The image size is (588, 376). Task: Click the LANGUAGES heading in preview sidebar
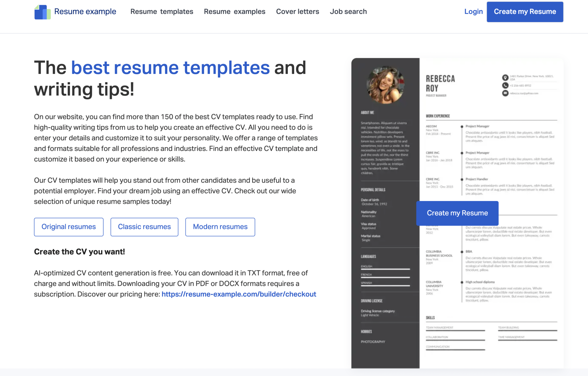pyautogui.click(x=368, y=257)
